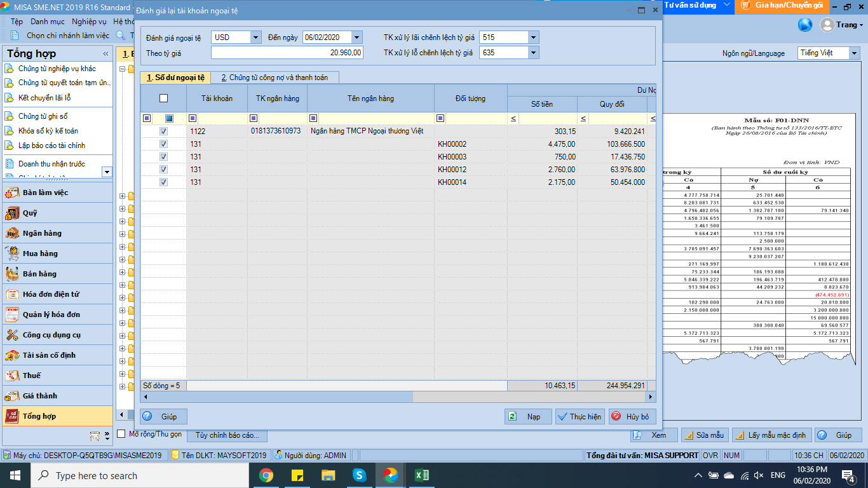
Task: Uncheck the row for account 1122
Action: [x=163, y=132]
